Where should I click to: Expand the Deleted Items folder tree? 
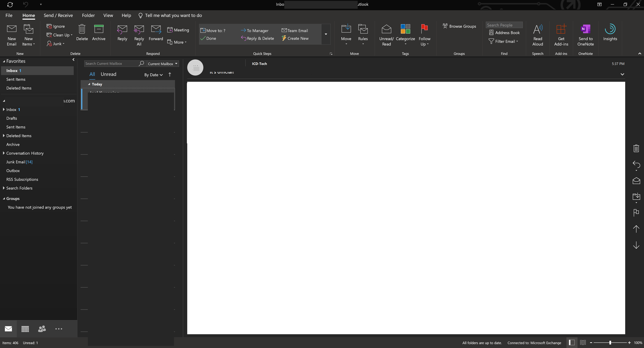4,136
